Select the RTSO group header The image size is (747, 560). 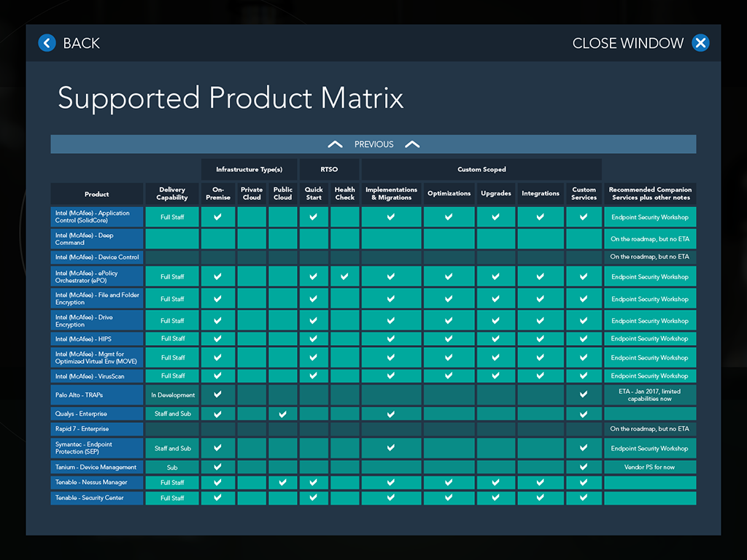click(x=329, y=169)
